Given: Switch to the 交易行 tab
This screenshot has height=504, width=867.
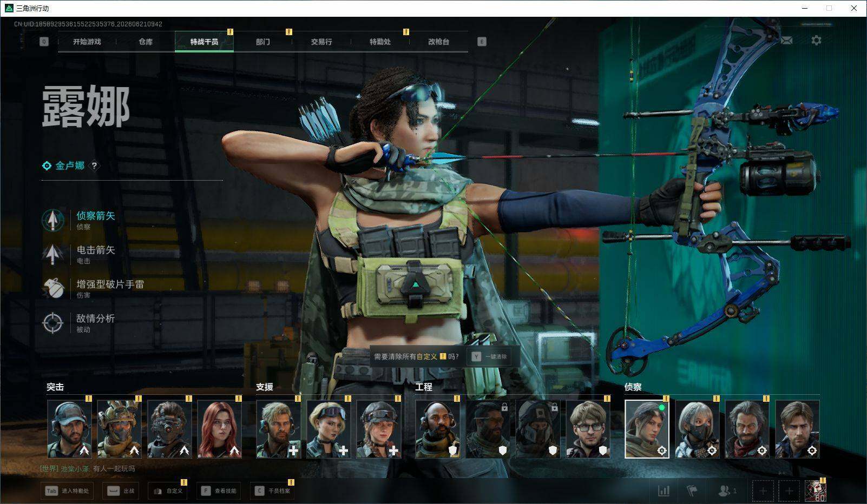Looking at the screenshot, I should 321,42.
